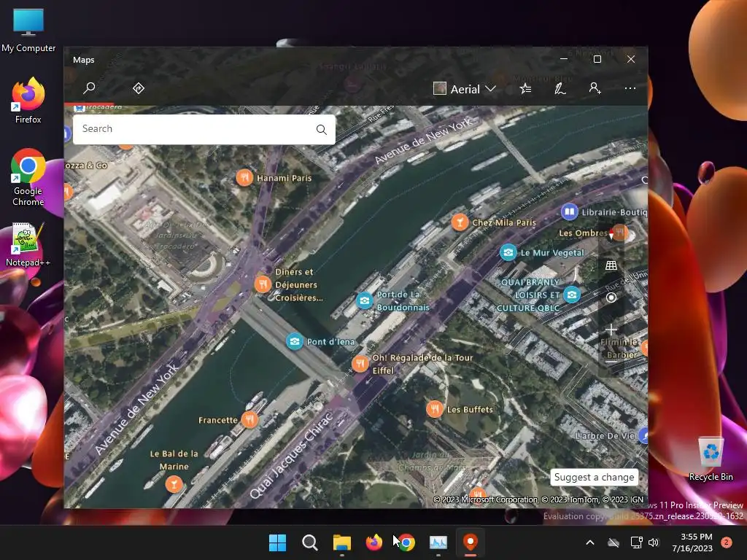Select the Diners et Dejeuners Croisieres pin
Screen dimensions: 747x560
263,284
